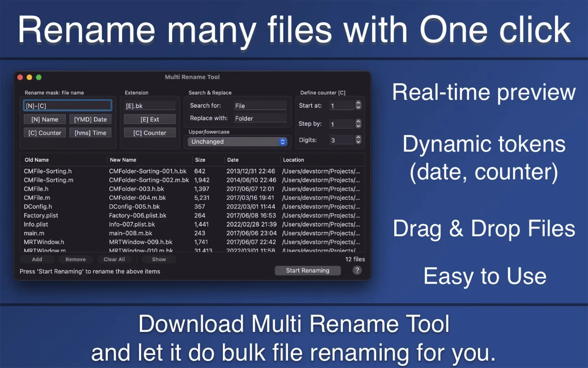Click the Replace with text field

(x=260, y=118)
